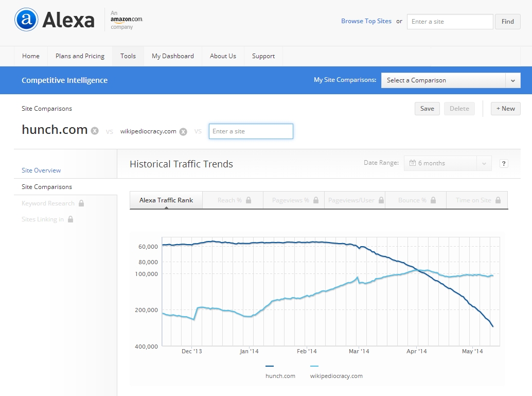Click the help question mark icon
Viewport: 532px width, 396px height.
point(504,164)
